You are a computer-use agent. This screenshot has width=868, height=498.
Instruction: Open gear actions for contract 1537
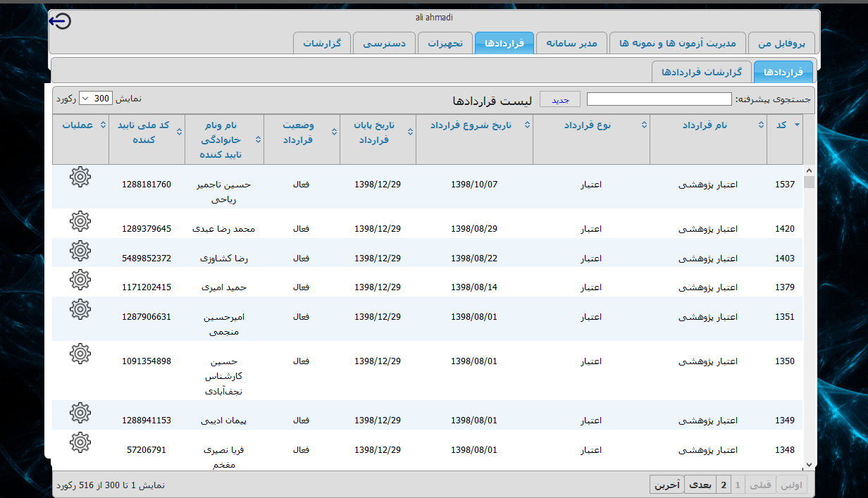80,178
